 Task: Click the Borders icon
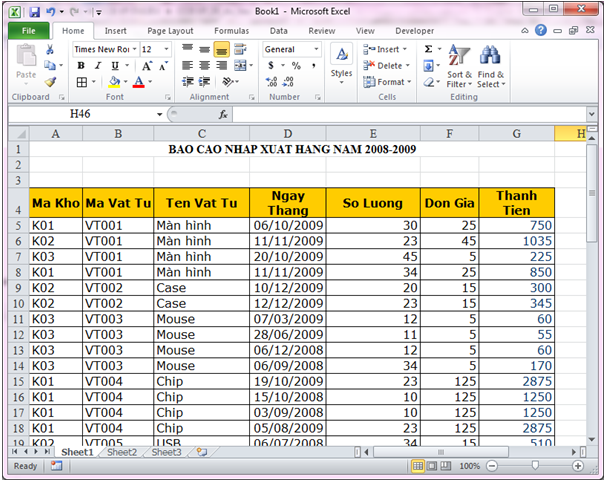(x=82, y=82)
